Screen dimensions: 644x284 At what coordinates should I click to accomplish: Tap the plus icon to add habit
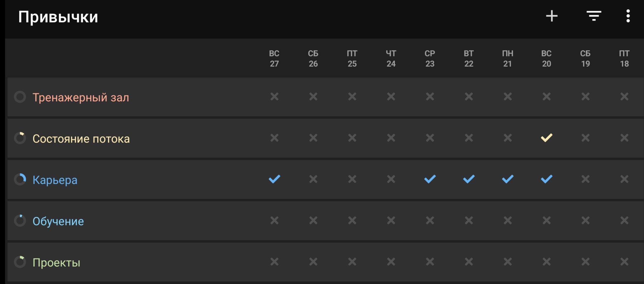click(551, 16)
